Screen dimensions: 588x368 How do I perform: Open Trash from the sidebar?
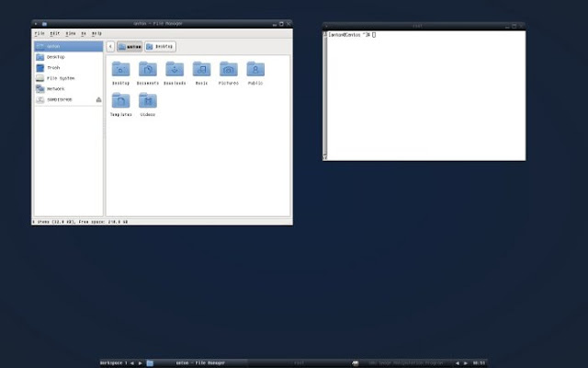pos(69,67)
